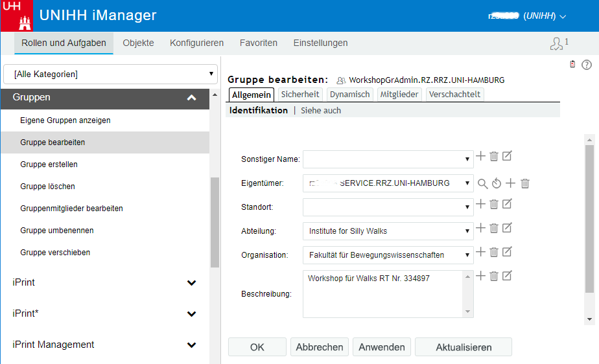Click the Aktualisieren button
599x364 pixels.
(464, 347)
